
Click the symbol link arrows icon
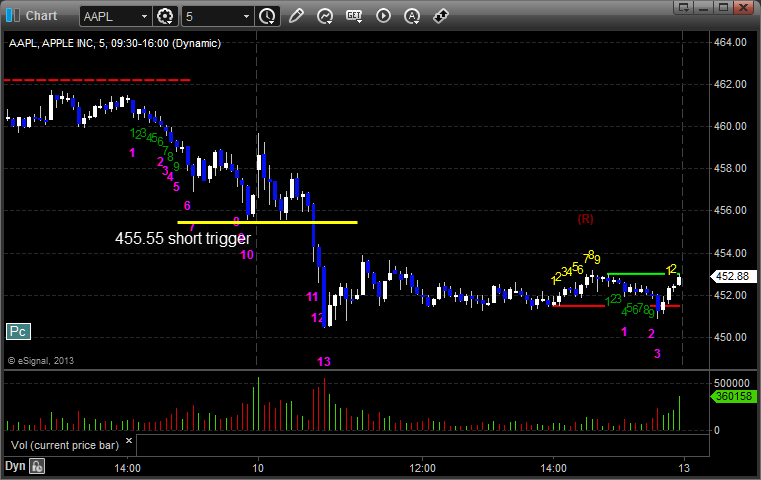click(x=441, y=17)
